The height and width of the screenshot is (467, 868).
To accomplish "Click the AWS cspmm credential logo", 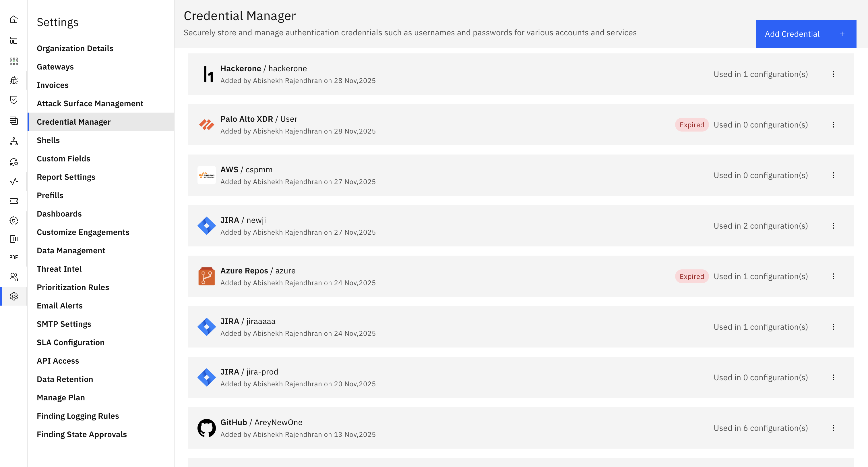I will point(207,175).
